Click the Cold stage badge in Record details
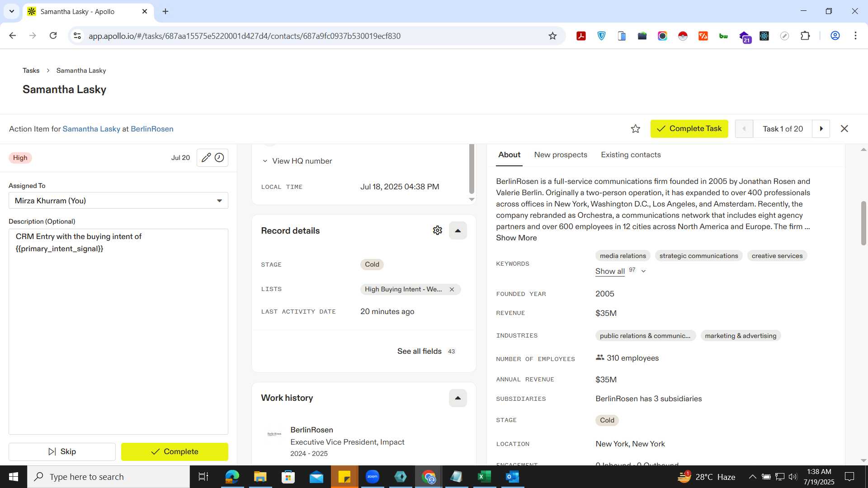Screen dimensions: 868x488 click(x=372, y=265)
